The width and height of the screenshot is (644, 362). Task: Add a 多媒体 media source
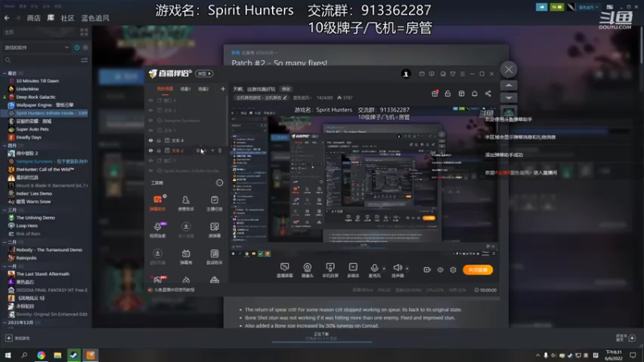click(353, 270)
